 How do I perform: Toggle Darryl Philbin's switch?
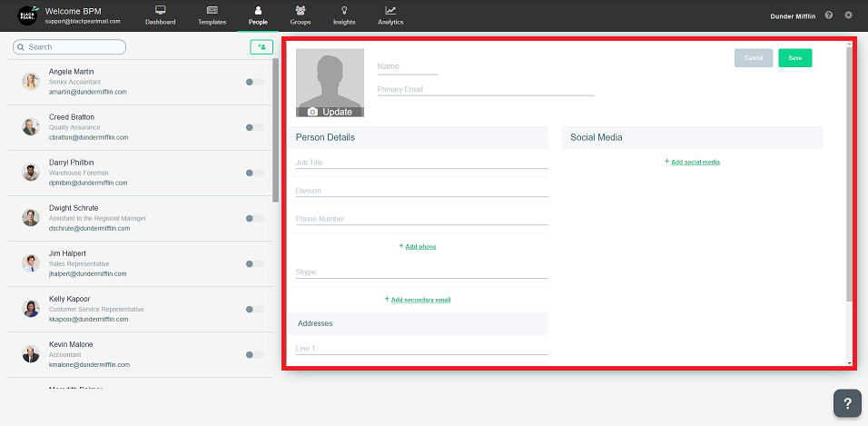(254, 173)
